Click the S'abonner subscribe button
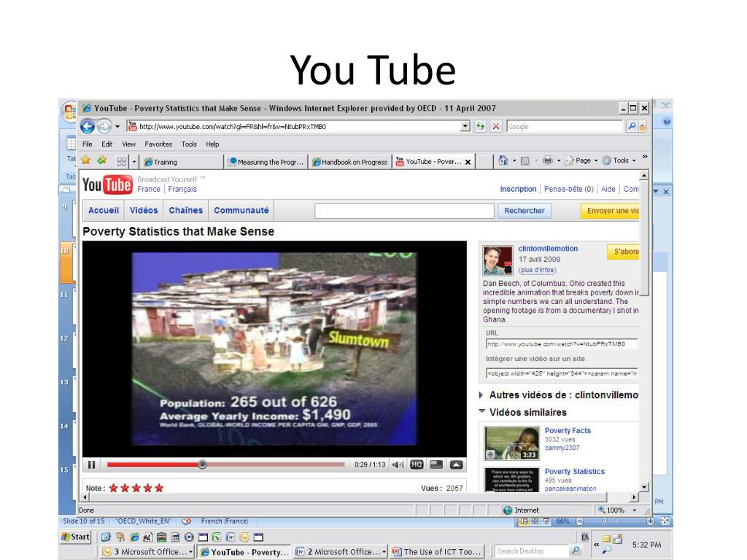 tap(623, 252)
